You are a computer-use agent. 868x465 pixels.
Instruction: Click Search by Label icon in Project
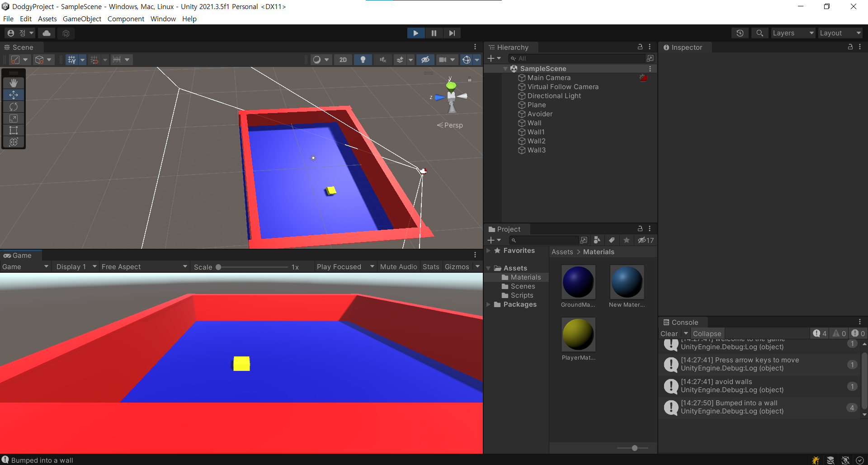coord(612,240)
